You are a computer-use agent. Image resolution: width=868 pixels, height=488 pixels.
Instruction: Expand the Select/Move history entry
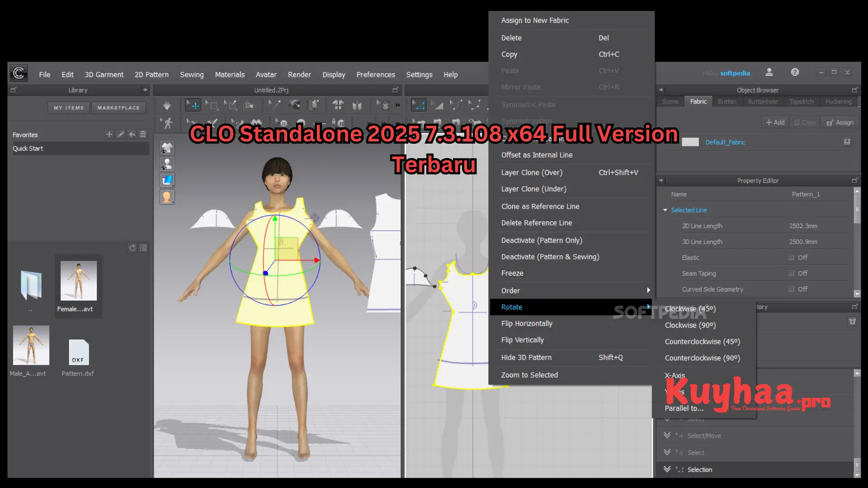tap(667, 435)
